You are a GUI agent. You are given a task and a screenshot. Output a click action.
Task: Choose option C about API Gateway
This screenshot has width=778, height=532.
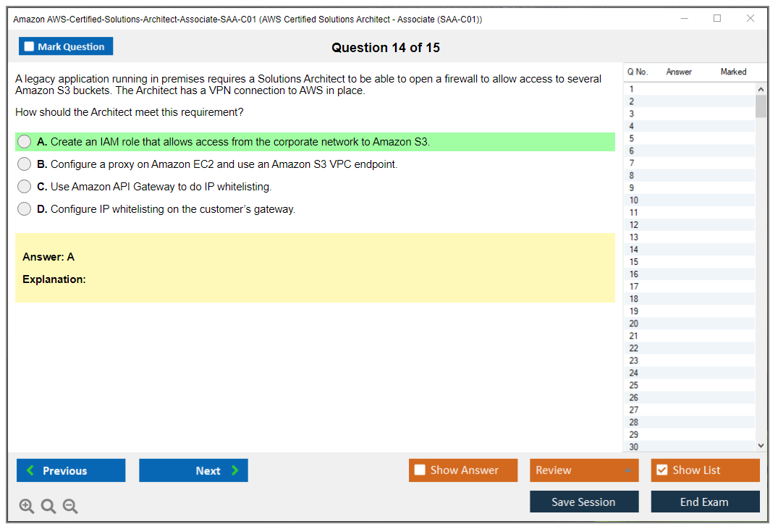25,187
